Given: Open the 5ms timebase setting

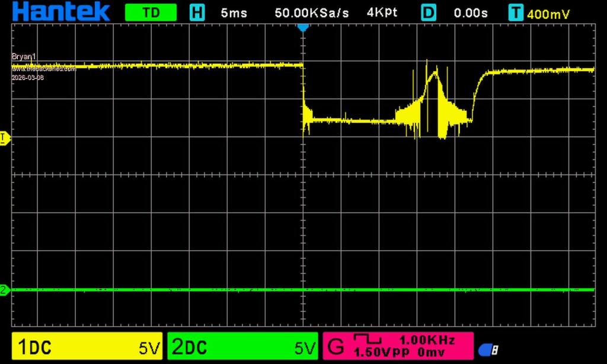Looking at the screenshot, I should 234,12.
